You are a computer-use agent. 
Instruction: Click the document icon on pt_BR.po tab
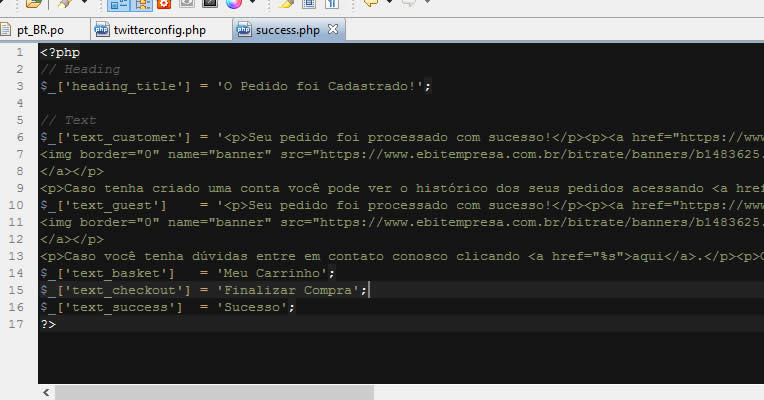[5, 30]
